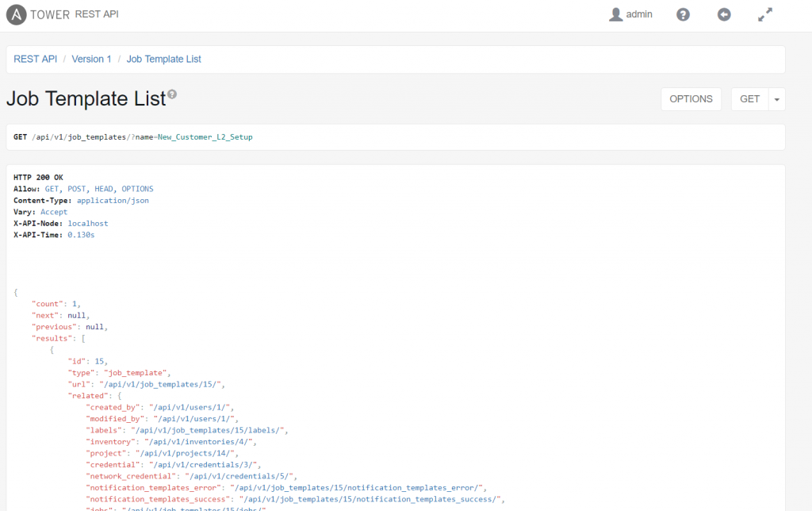Open the Version 1 breadcrumb link
The width and height of the screenshot is (812, 511).
tap(91, 59)
